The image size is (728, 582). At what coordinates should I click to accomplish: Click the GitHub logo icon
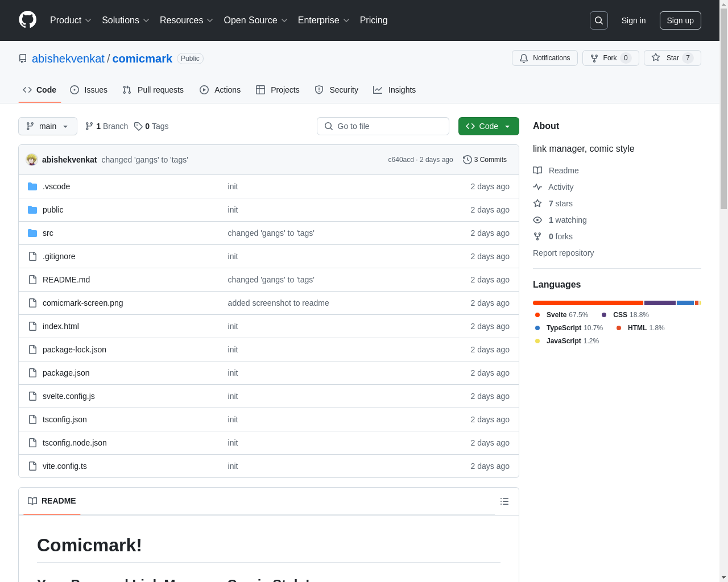coord(28,20)
